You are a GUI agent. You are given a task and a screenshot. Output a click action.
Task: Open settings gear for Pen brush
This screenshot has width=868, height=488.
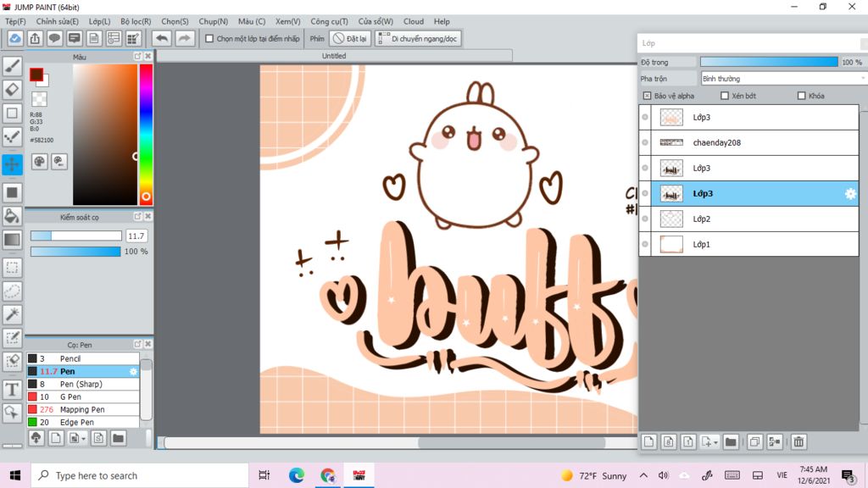pos(133,371)
